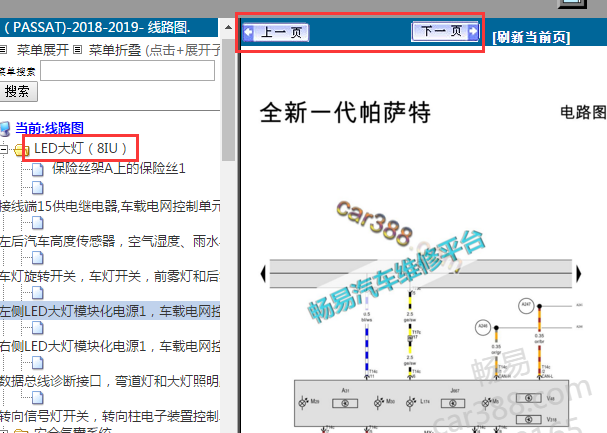Click 菜单展开 list icon
Image resolution: width=607 pixels, height=433 pixels.
point(3,50)
